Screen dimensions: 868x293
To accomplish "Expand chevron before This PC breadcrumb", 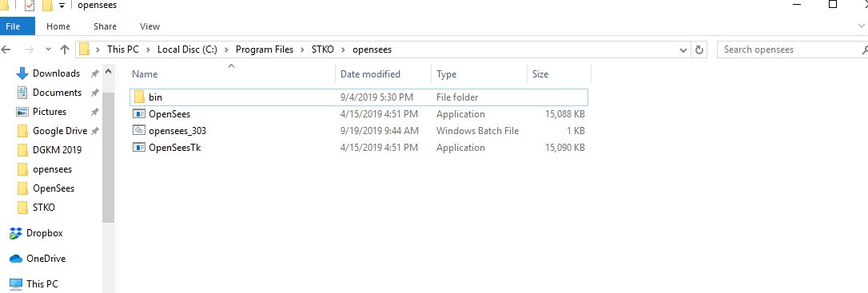I will (98, 49).
